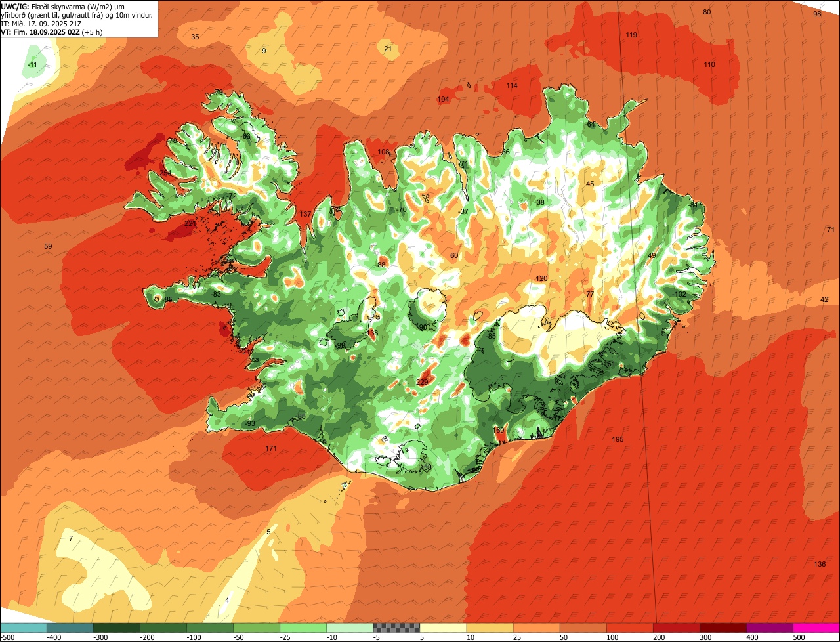Click the map value "42"
Viewport: 840px width, 642px height.
point(825,299)
